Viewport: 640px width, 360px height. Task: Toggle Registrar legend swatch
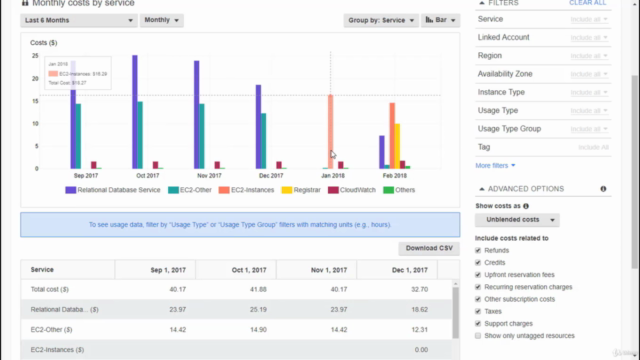click(287, 190)
